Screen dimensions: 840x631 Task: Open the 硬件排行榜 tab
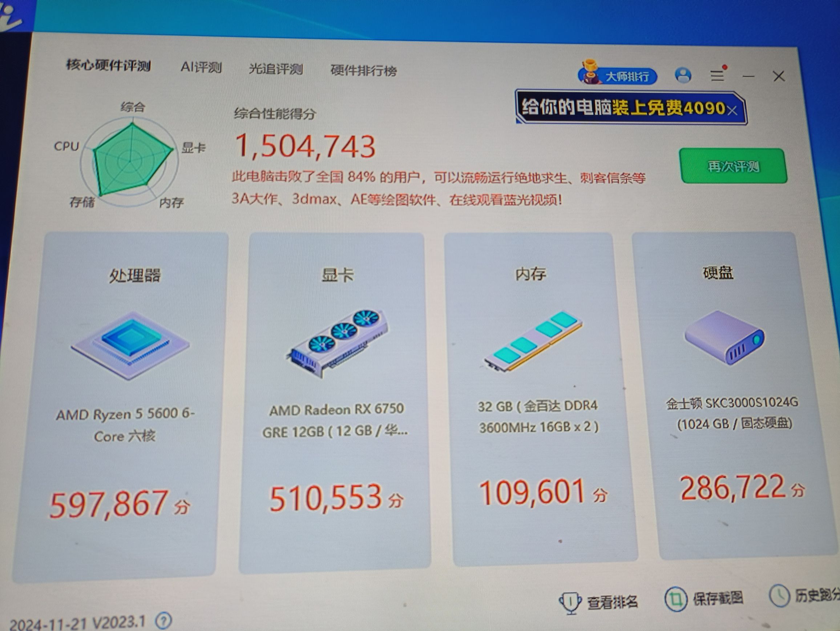[x=363, y=70]
